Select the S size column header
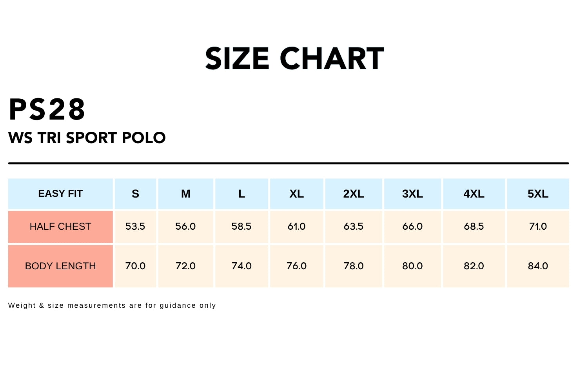 135,194
